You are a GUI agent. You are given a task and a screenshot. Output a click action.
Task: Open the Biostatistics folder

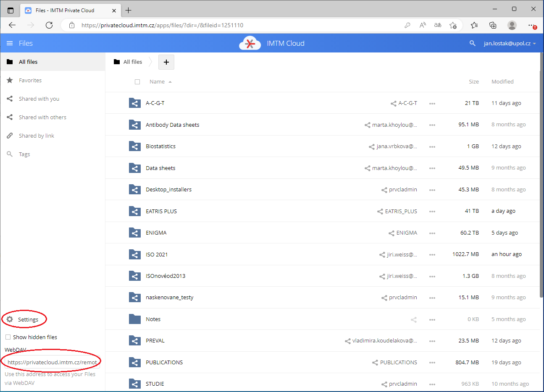coord(160,146)
